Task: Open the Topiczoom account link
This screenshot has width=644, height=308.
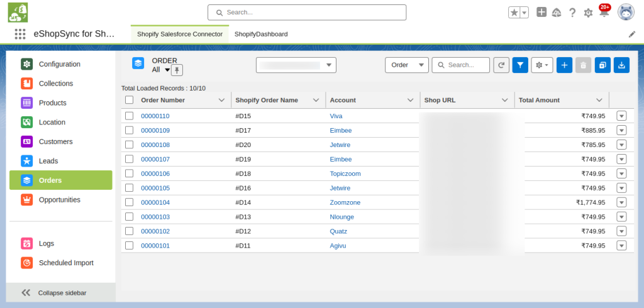Action: (345, 173)
